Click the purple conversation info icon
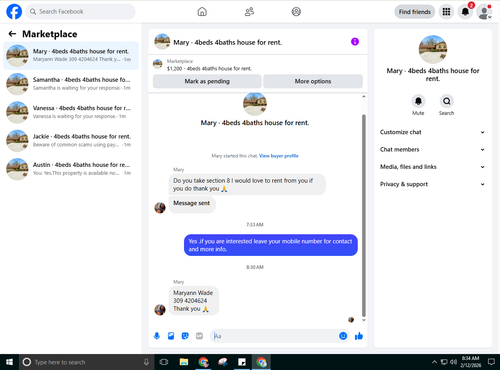The height and width of the screenshot is (370, 500). 355,42
